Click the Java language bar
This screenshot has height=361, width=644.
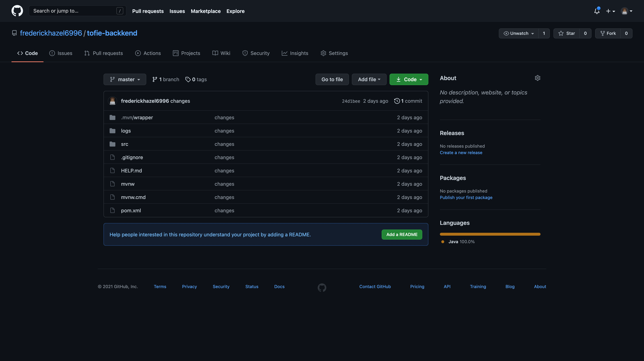coord(490,234)
